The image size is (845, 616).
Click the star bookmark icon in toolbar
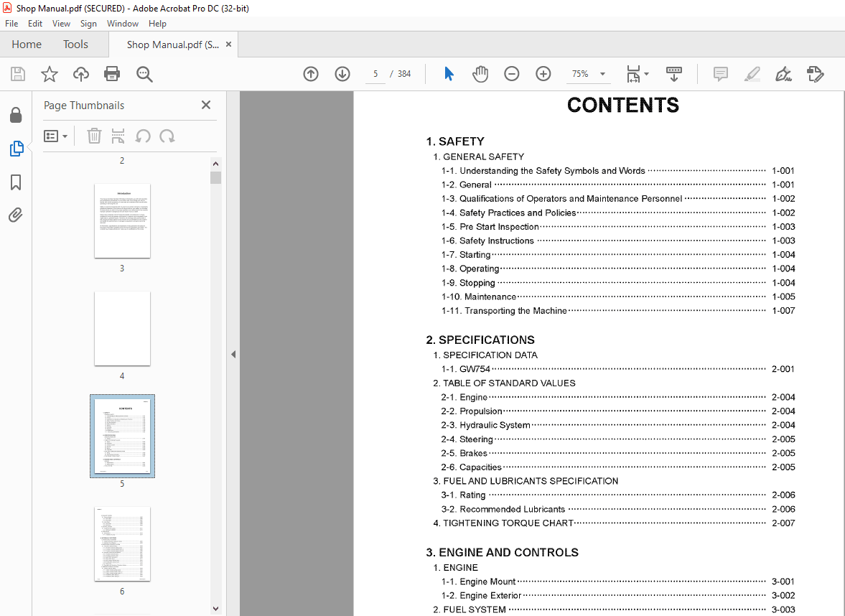tap(49, 74)
